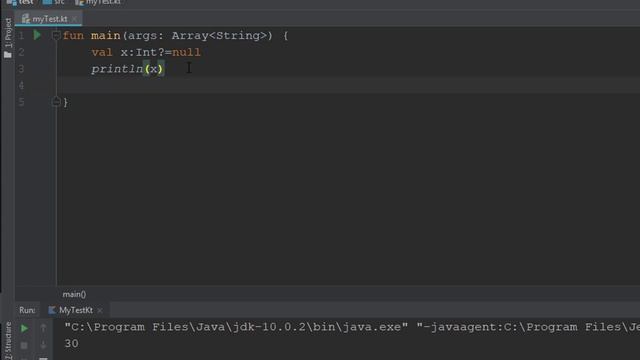
Task: Click the main() breadcrumb below editor
Action: [74, 294]
